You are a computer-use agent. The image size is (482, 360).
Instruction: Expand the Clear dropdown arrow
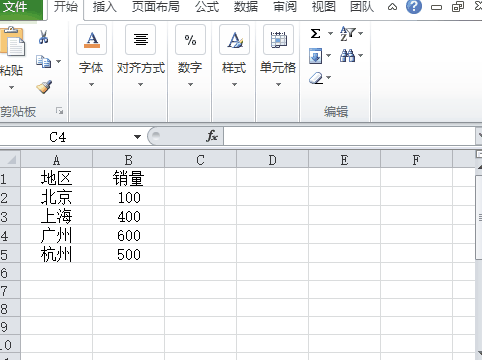329,78
